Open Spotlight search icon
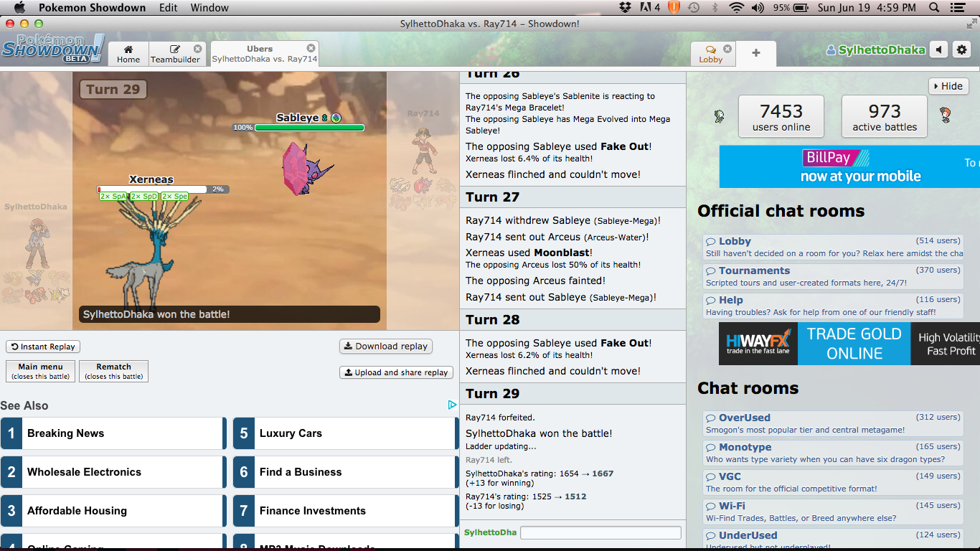Viewport: 980px width, 551px height. [934, 8]
